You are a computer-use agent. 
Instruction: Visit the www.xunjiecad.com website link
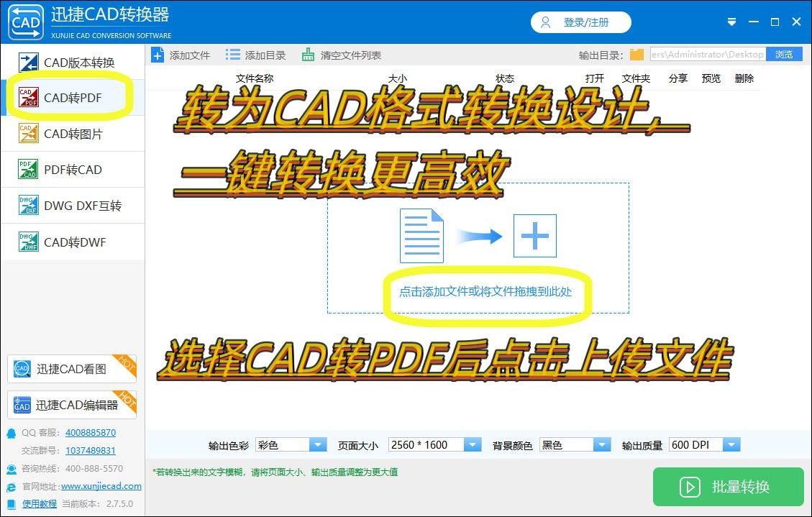[101, 486]
